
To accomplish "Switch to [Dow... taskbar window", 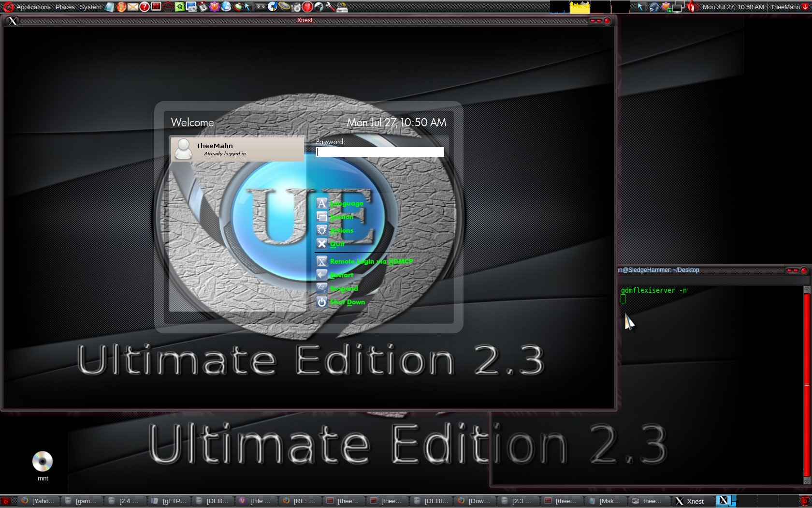I will tap(475, 501).
